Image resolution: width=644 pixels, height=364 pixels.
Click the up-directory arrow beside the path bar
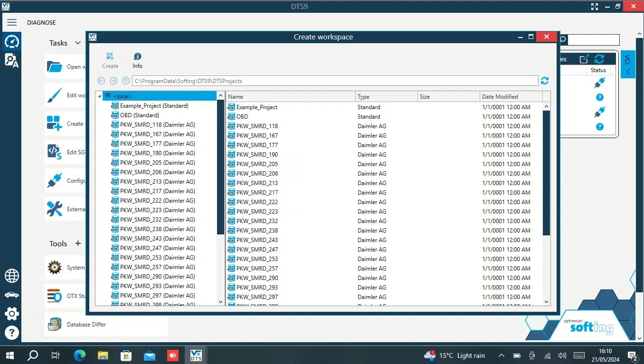[x=126, y=81]
